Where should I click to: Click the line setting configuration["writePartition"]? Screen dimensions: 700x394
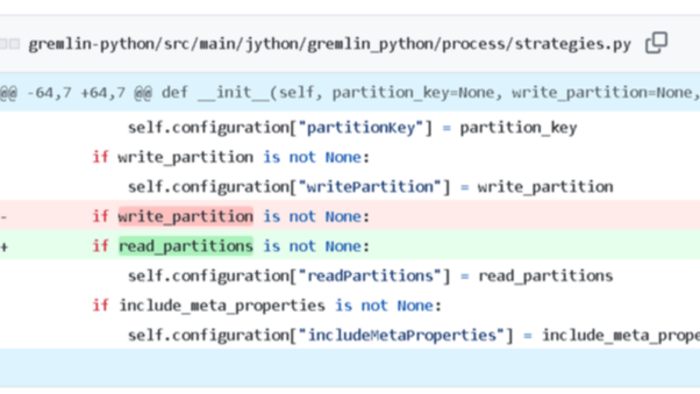(x=371, y=187)
